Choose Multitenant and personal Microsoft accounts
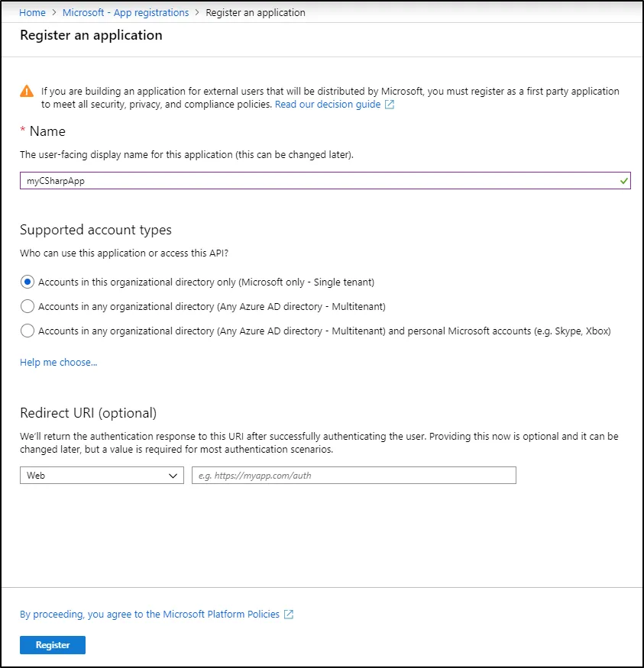 pyautogui.click(x=28, y=331)
